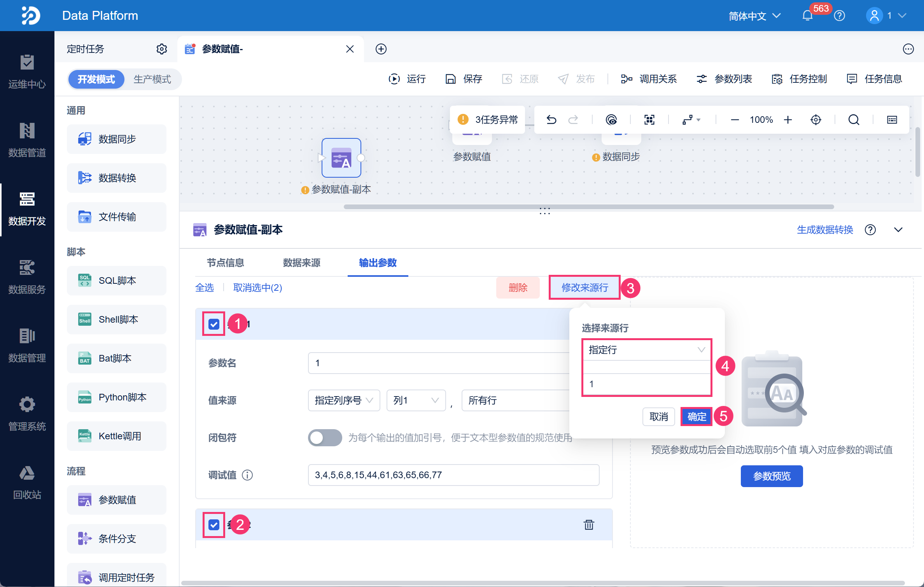Add a new tab with the plus icon
The height and width of the screenshot is (587, 924).
(x=381, y=49)
